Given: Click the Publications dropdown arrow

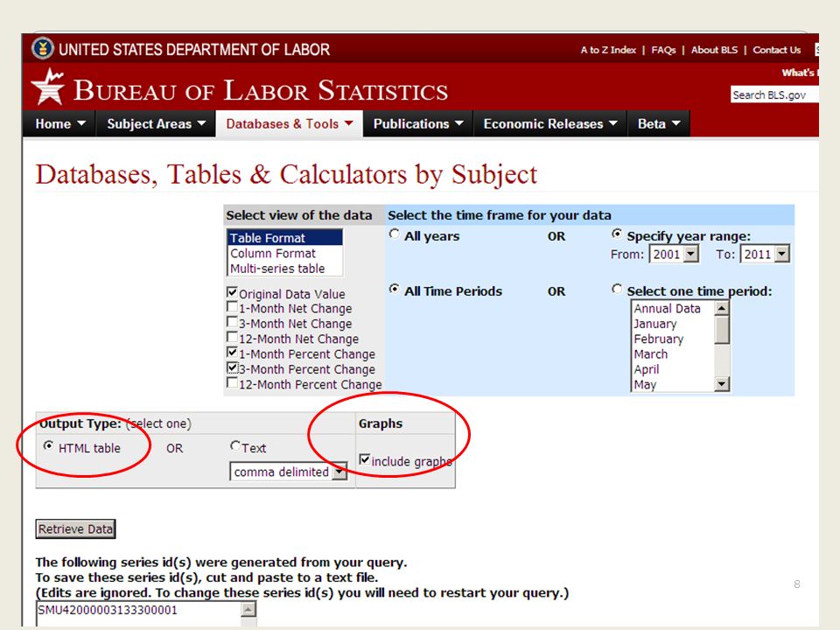Looking at the screenshot, I should (459, 123).
